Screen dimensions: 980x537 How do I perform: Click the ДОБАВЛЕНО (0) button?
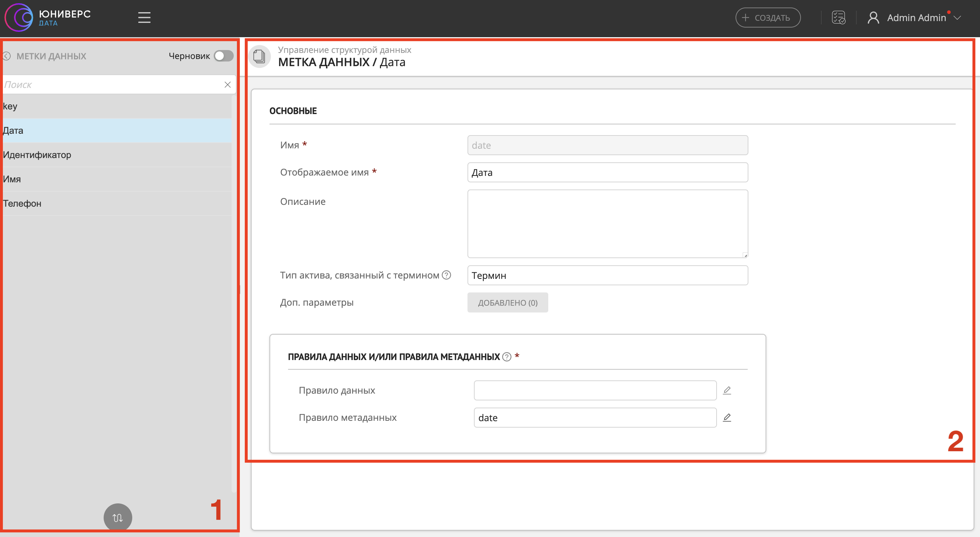tap(507, 302)
